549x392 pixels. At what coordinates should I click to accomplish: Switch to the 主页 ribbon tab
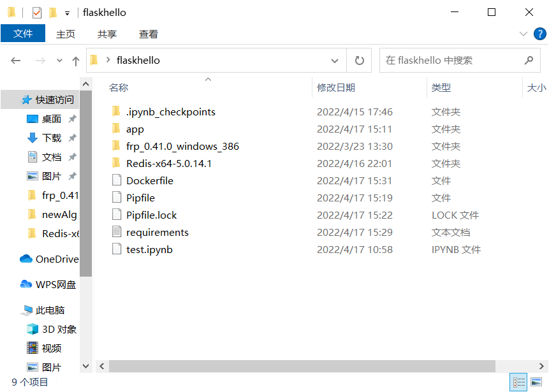66,34
